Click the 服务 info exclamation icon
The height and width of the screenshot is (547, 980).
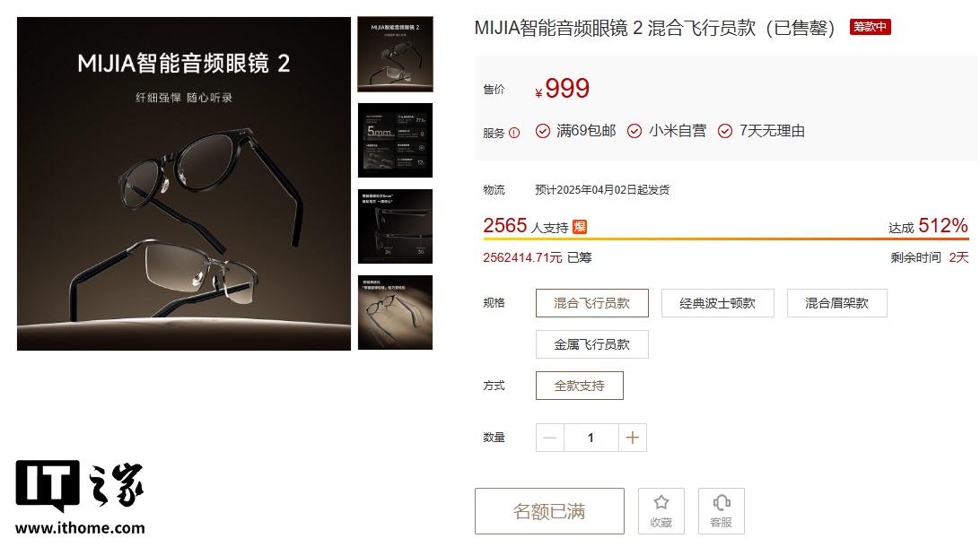[x=513, y=133]
